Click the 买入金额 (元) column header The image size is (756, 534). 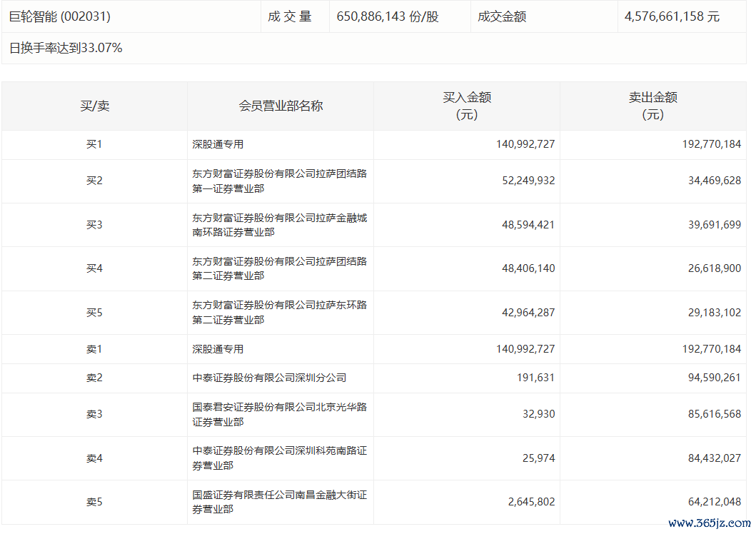point(467,106)
